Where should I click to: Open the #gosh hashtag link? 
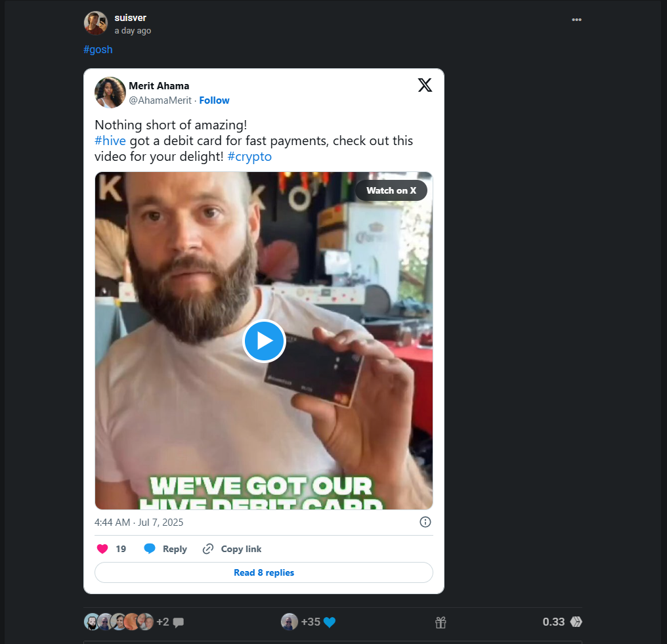pyautogui.click(x=98, y=50)
